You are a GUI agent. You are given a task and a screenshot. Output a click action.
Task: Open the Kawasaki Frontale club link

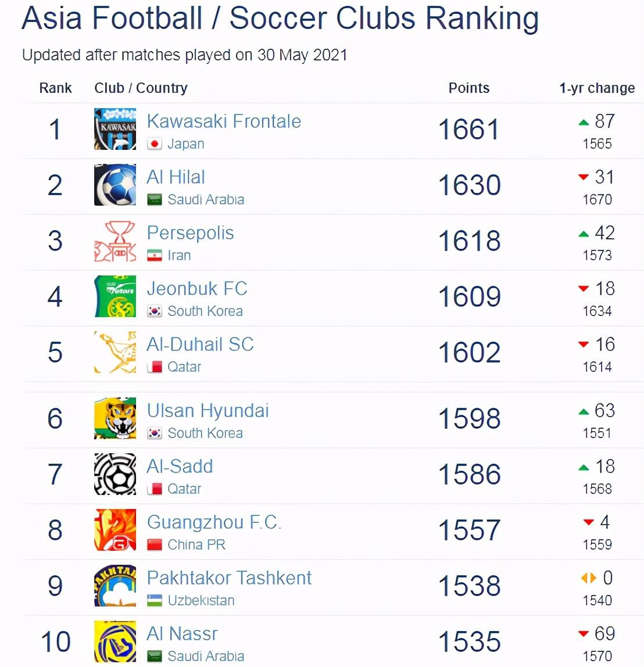coord(224,121)
